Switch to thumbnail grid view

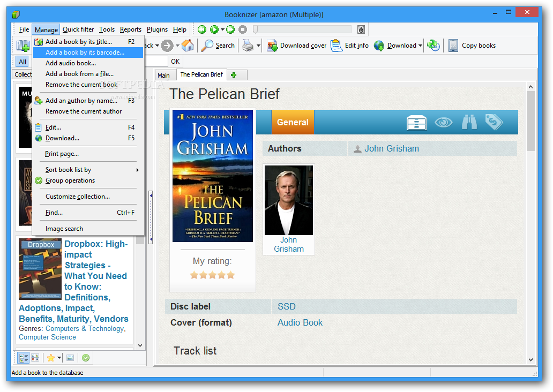click(x=35, y=358)
